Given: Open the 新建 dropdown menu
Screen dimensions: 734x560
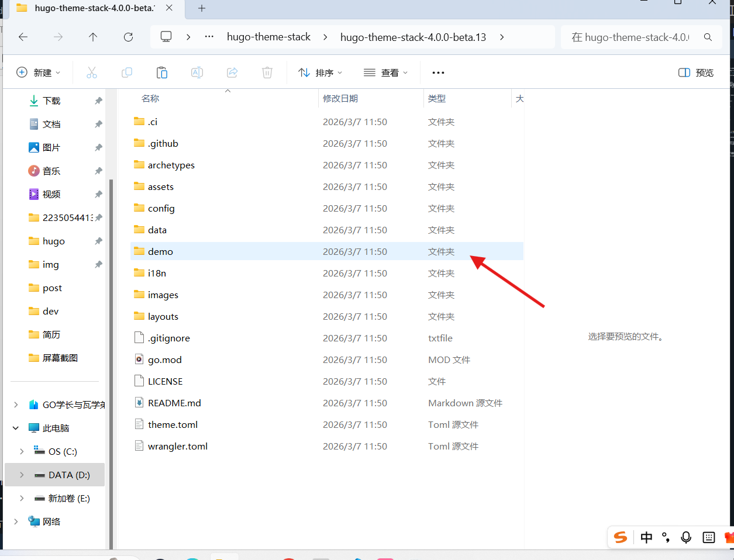Looking at the screenshot, I should tap(39, 72).
